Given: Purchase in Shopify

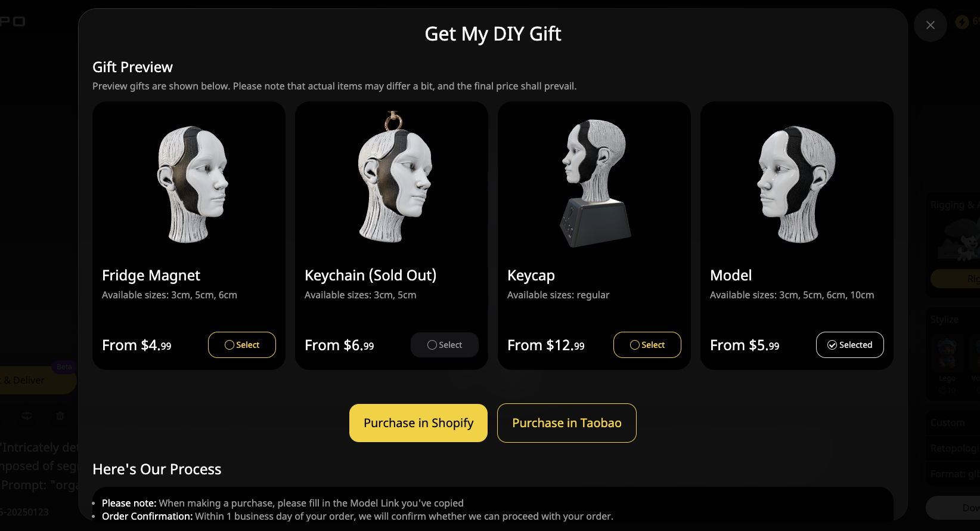Looking at the screenshot, I should point(418,423).
